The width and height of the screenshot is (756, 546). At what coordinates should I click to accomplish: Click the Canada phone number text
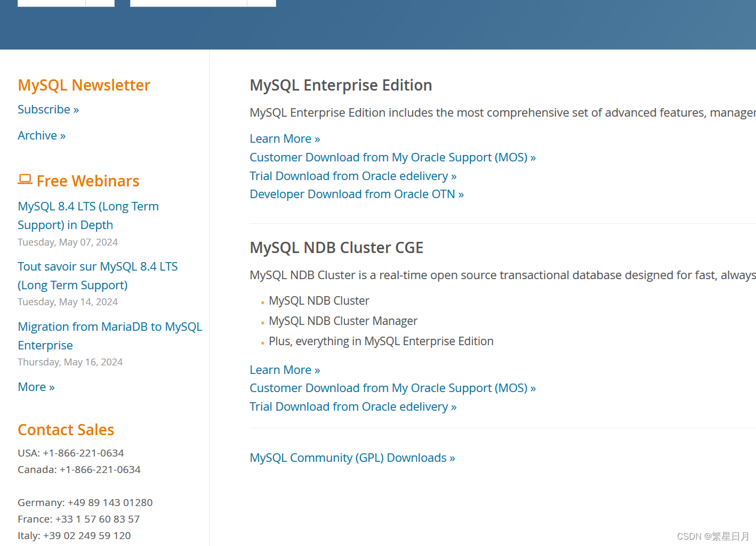click(79, 469)
